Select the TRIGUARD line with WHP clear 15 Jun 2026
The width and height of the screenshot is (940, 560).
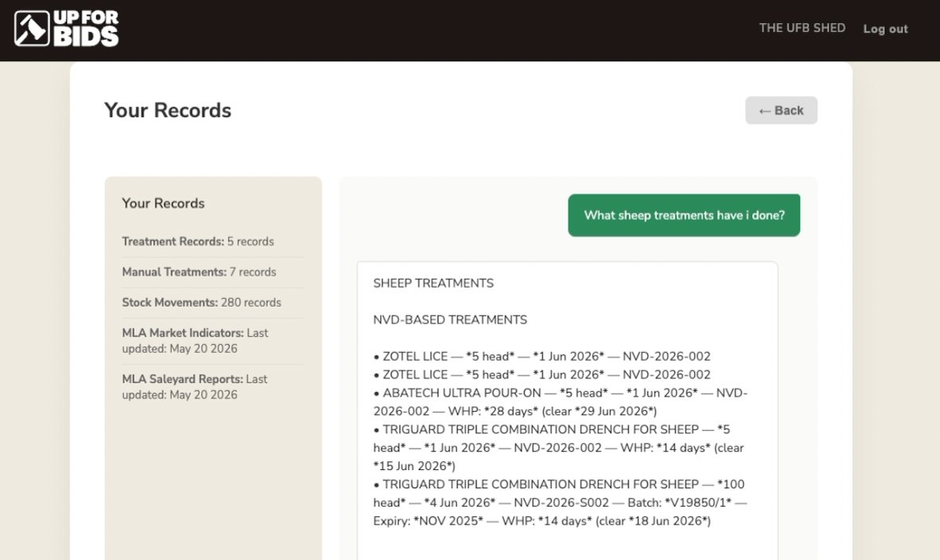(558, 447)
